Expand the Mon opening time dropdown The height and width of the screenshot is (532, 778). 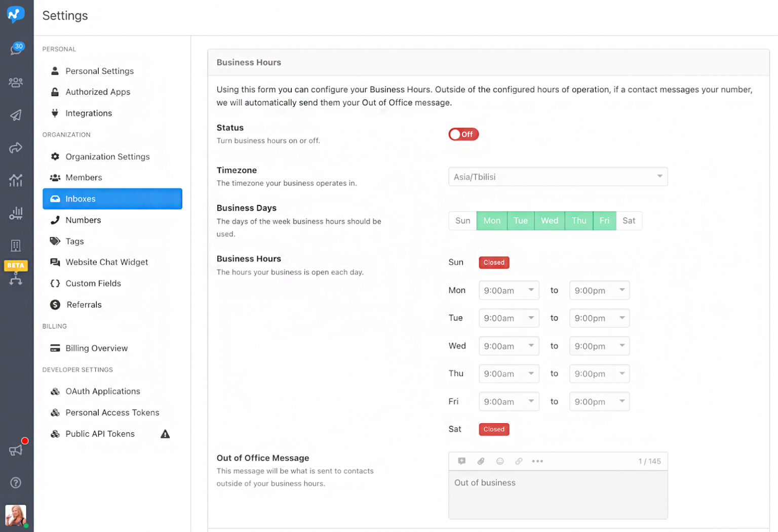(509, 291)
